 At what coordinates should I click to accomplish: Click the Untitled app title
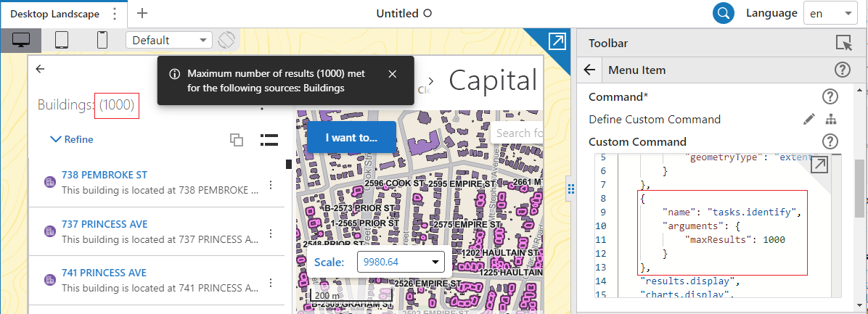(x=398, y=13)
